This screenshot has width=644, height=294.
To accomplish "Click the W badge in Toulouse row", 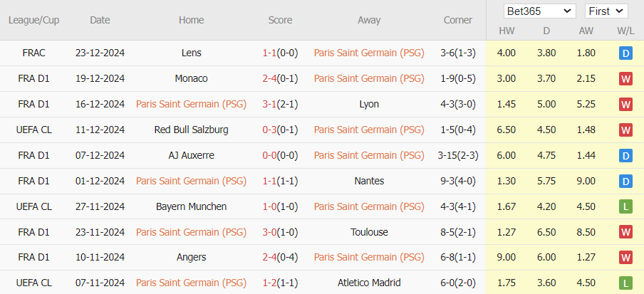I will (x=626, y=233).
